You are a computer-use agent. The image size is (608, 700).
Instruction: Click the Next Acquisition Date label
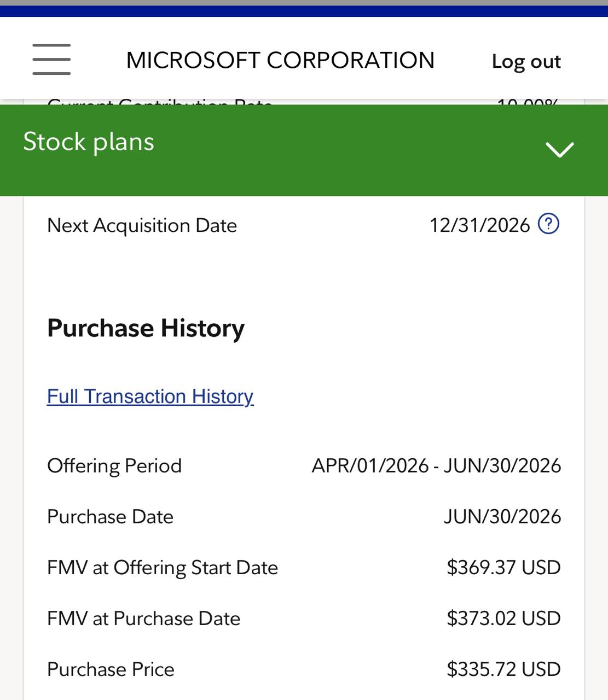142,226
